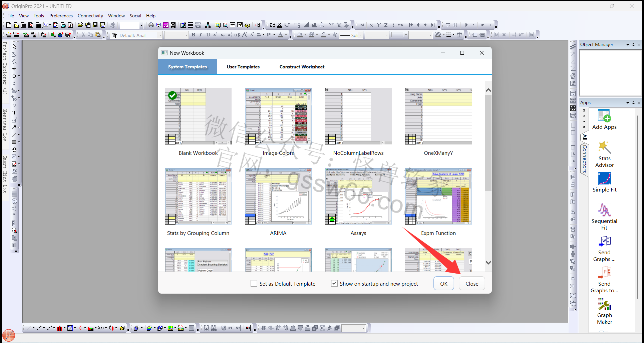644x343 pixels.
Task: Switch to the User Templates tab
Action: (243, 67)
